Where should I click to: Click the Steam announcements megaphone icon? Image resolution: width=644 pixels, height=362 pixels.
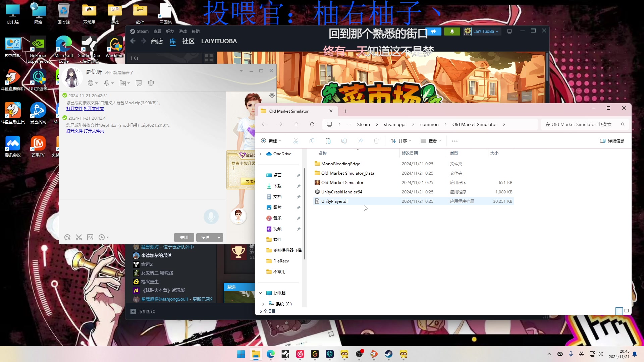pyautogui.click(x=433, y=32)
